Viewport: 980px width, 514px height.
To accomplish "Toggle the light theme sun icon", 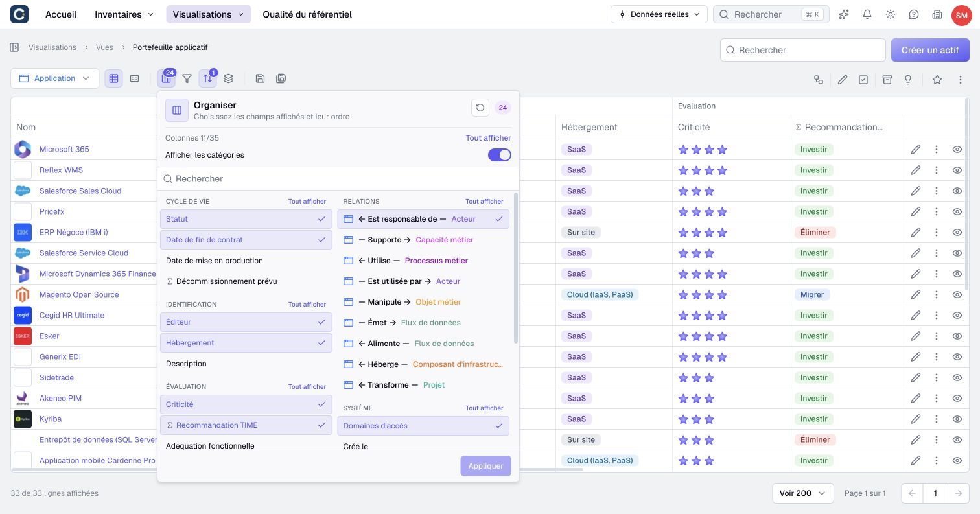I will coord(891,14).
